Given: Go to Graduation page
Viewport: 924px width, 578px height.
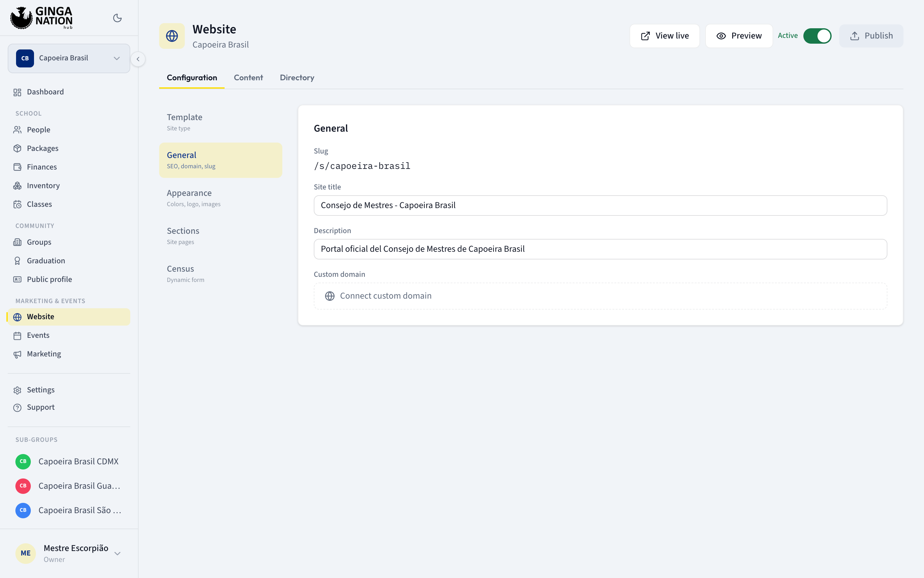Looking at the screenshot, I should click(69, 261).
